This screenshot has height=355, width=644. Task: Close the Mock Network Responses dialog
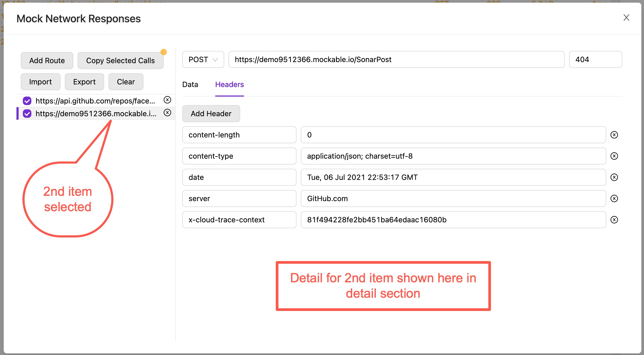click(626, 18)
